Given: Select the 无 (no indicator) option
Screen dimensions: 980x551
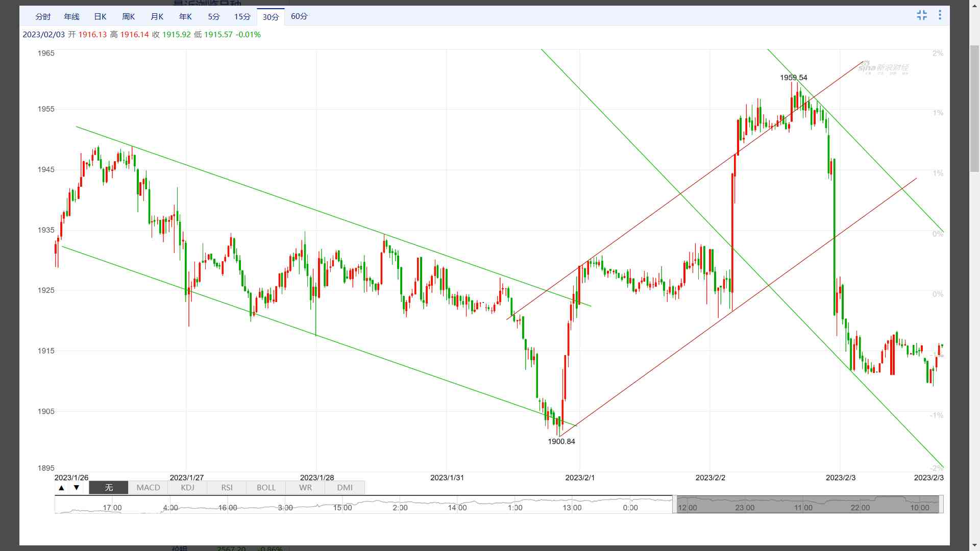Looking at the screenshot, I should point(109,488).
